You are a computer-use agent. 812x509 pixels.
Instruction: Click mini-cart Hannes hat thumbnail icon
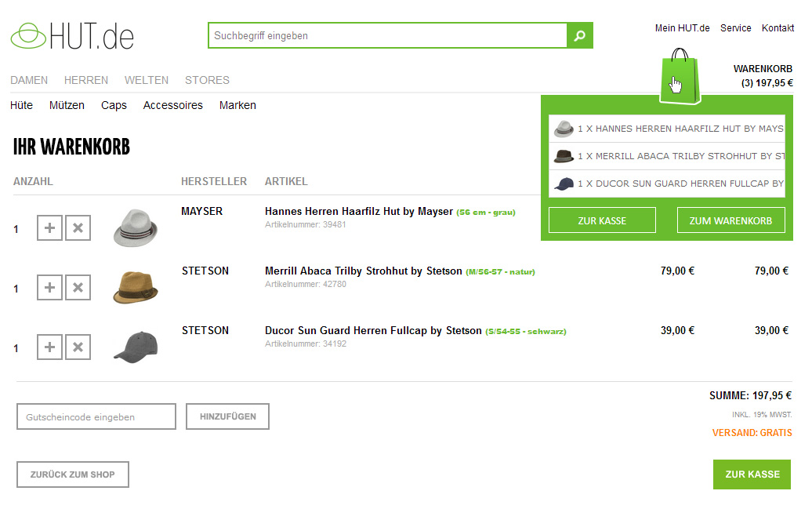click(564, 129)
